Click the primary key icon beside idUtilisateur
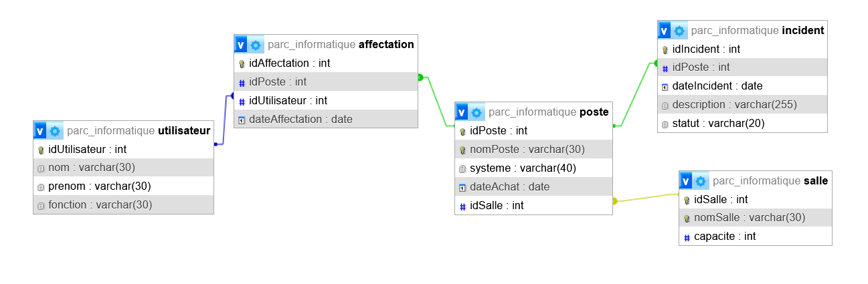This screenshot has width=868, height=284. (41, 150)
